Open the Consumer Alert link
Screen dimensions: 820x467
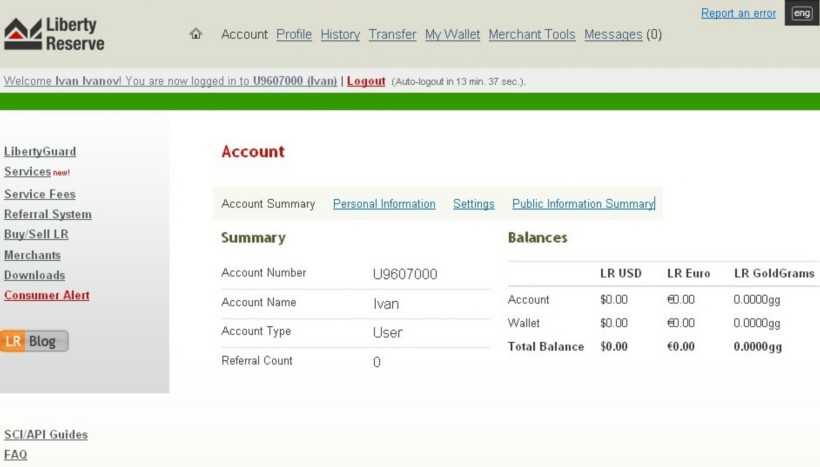click(47, 295)
